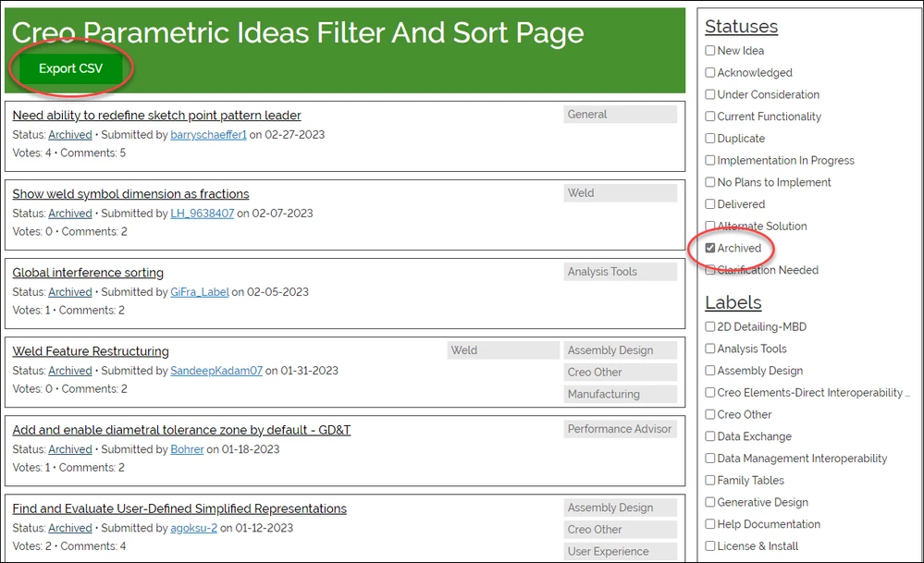Click Assembly Design tag on Simplified Representations idea

point(620,508)
